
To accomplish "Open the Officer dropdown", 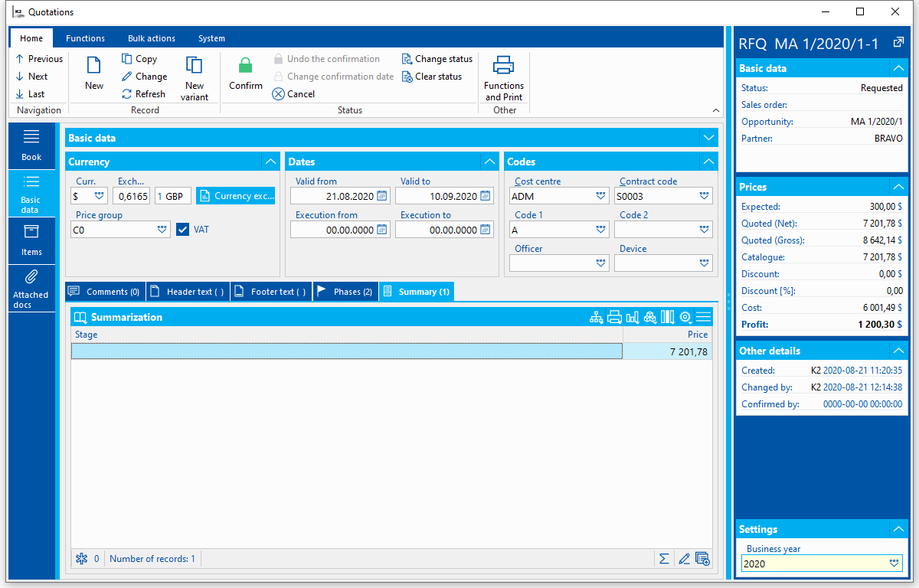I will (x=601, y=263).
